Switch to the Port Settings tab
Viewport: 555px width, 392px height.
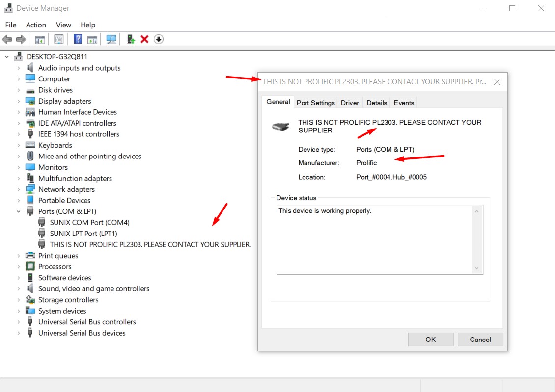pos(315,103)
